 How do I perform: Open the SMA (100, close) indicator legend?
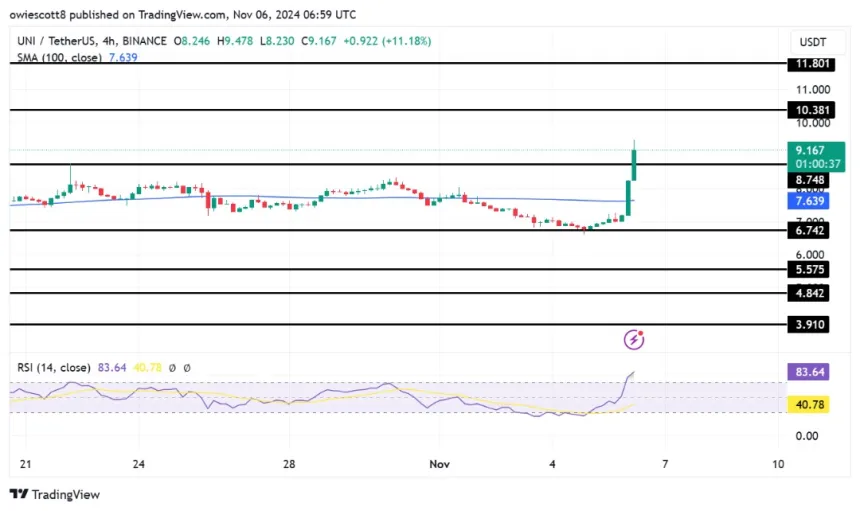pyautogui.click(x=61, y=58)
